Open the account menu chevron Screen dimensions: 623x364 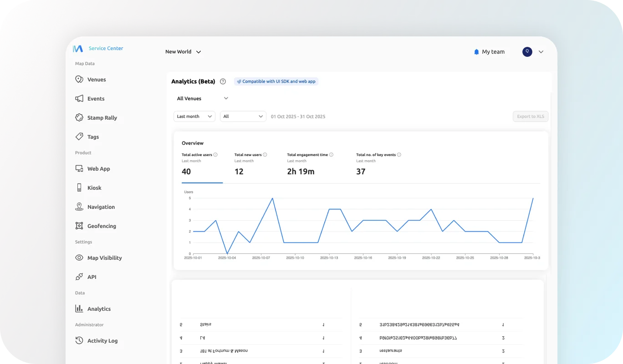point(541,52)
